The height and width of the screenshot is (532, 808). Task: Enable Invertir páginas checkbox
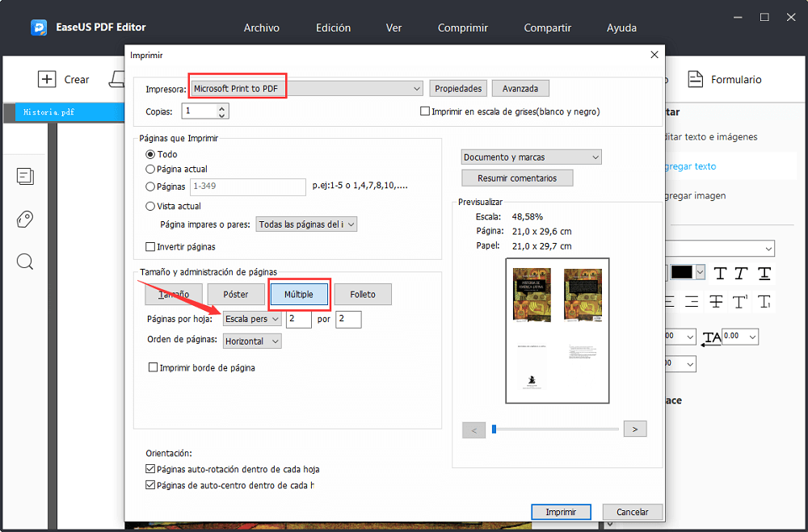coord(150,247)
